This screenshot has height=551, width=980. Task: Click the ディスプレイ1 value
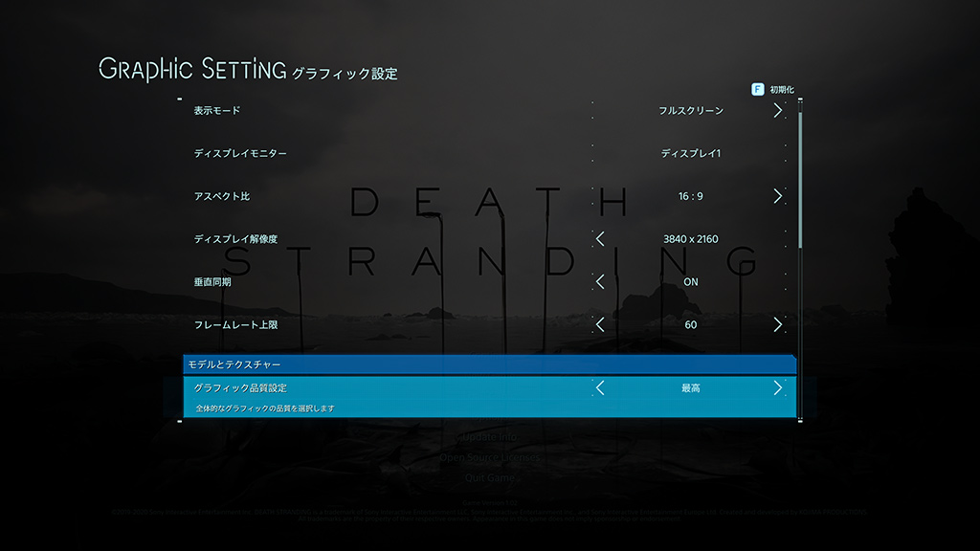691,153
